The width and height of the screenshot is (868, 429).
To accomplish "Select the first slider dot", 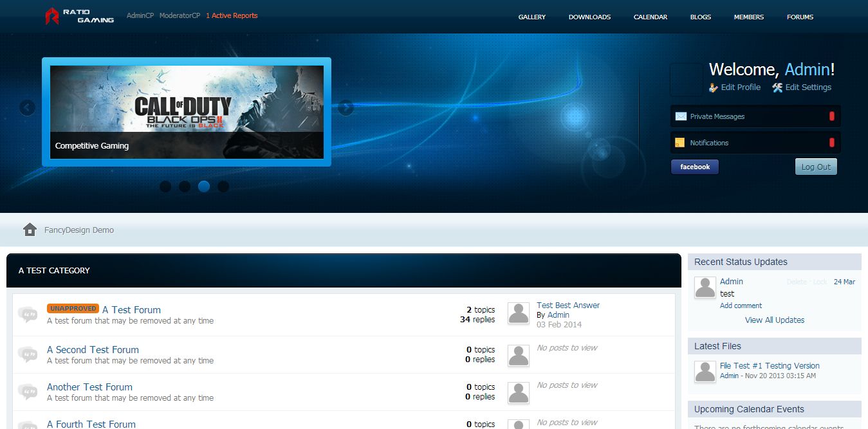I will click(165, 187).
